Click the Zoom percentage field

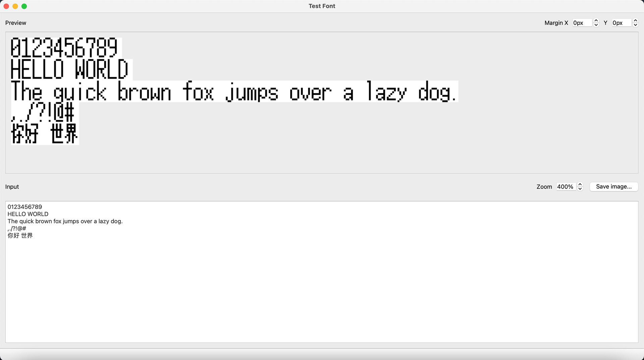coord(566,187)
